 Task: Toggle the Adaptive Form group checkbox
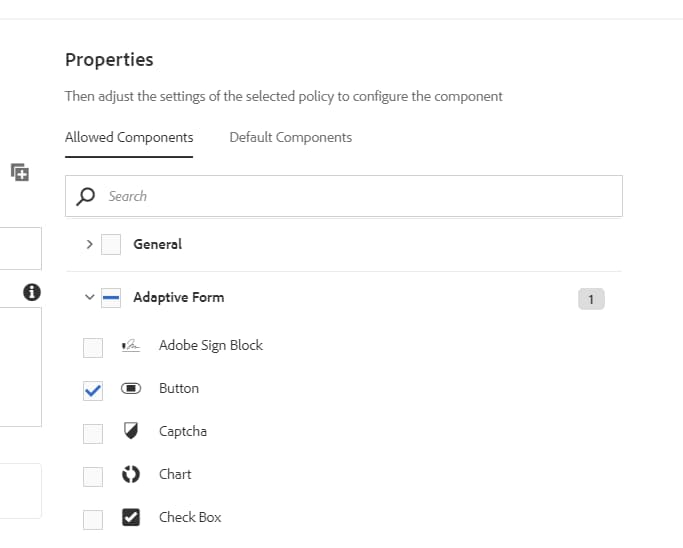(x=111, y=297)
